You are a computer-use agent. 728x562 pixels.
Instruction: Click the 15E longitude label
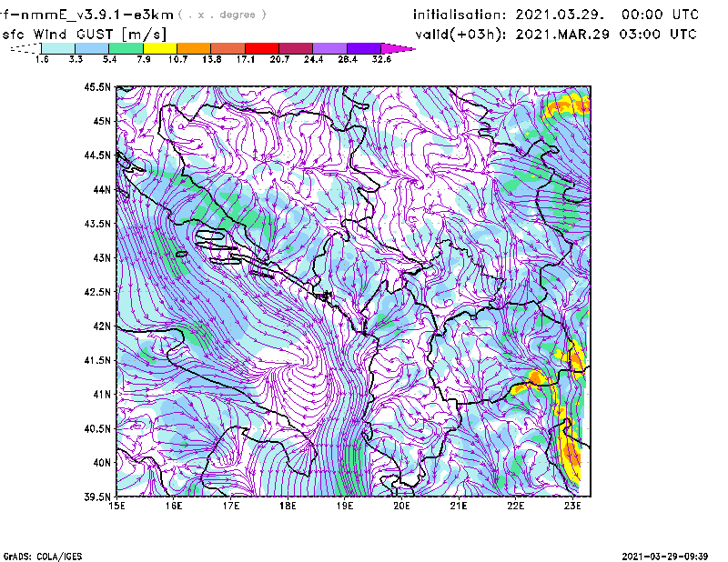click(x=116, y=506)
